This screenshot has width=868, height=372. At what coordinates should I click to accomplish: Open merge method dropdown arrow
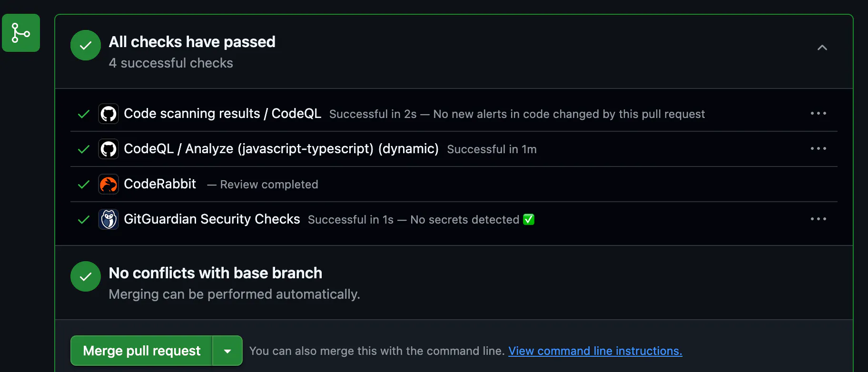[x=227, y=351]
